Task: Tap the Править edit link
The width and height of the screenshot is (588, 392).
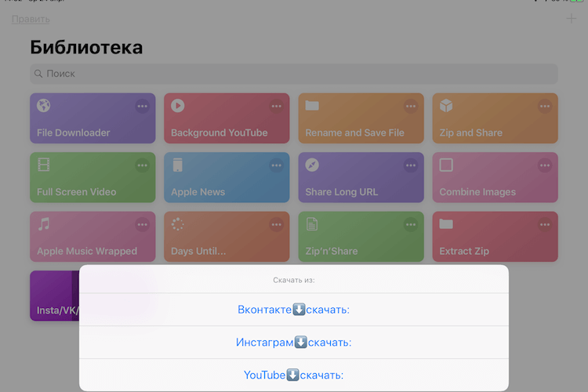Action: click(31, 19)
